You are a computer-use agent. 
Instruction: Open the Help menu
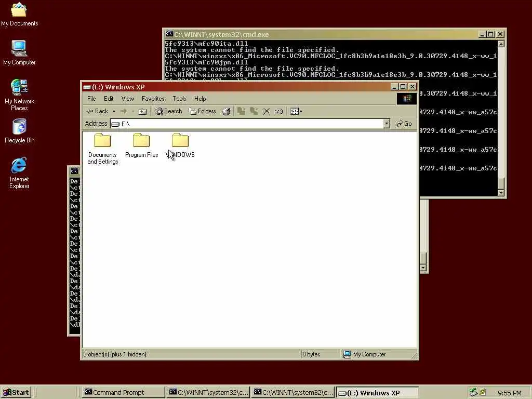click(x=200, y=99)
